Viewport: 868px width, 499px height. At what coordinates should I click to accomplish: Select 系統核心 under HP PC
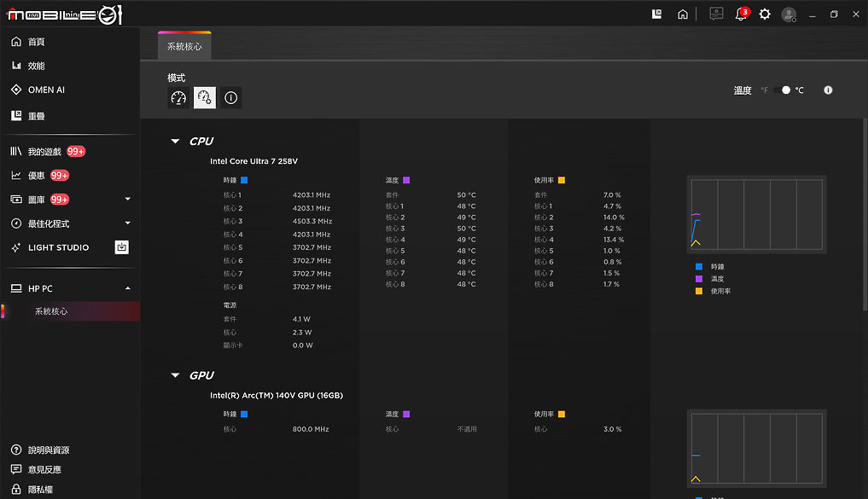[x=70, y=311]
